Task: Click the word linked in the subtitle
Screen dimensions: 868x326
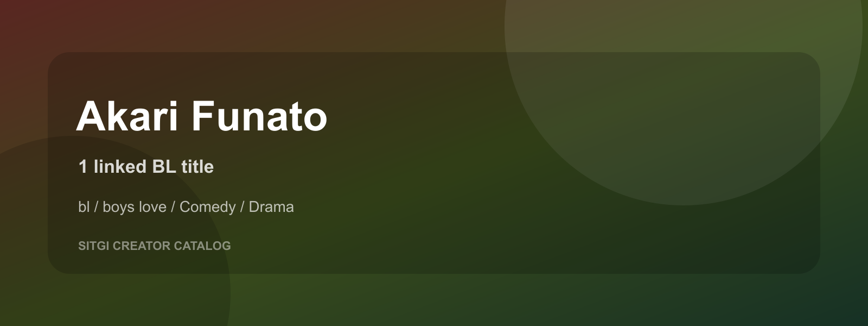Action: 120,166
